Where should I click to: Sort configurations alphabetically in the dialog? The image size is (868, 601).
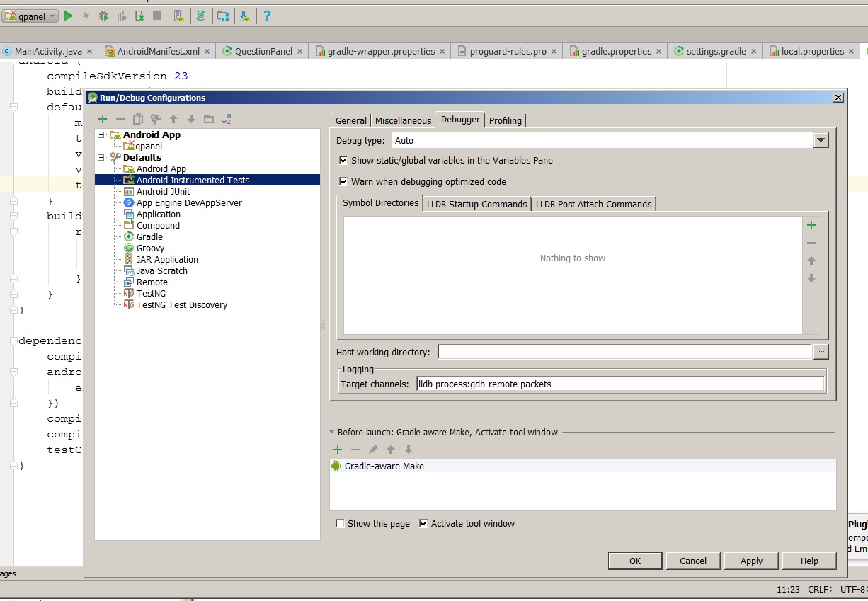(226, 118)
